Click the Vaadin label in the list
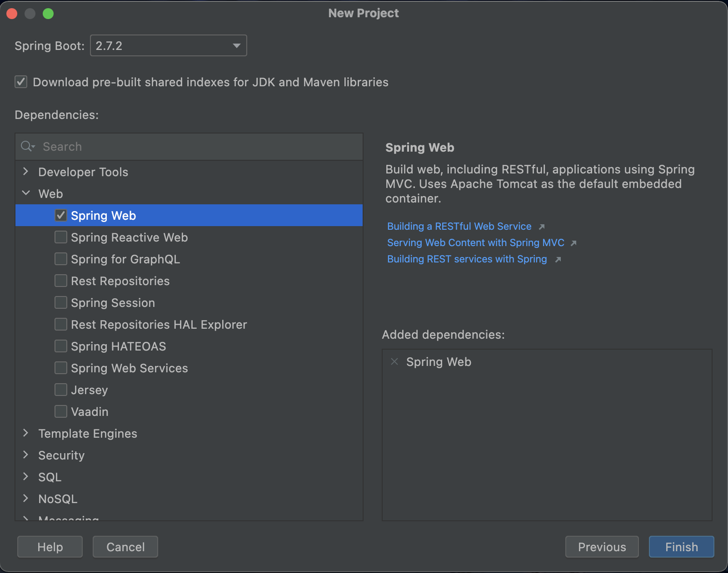The image size is (728, 573). pyautogui.click(x=90, y=411)
